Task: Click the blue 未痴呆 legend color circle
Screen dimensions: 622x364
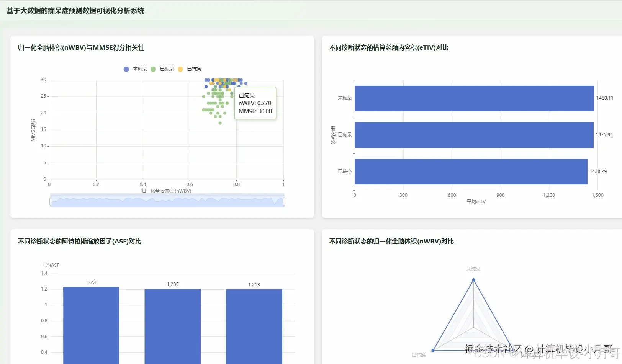Action: point(126,69)
